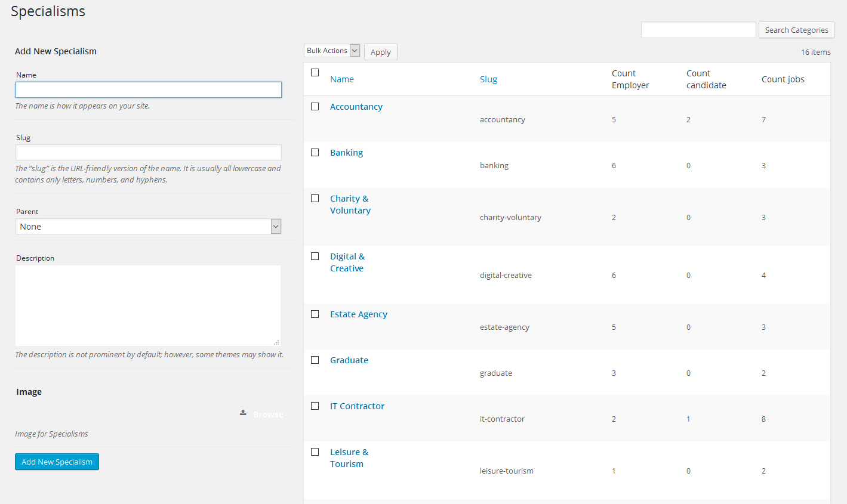The image size is (847, 504).
Task: Focus the Name text field
Action: (x=148, y=90)
